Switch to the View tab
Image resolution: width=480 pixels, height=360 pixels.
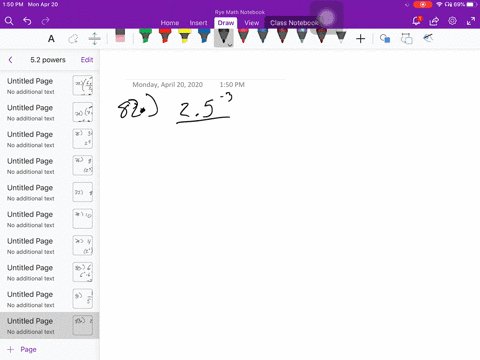[x=251, y=23]
